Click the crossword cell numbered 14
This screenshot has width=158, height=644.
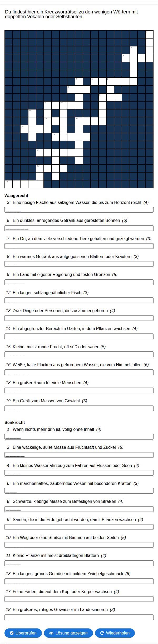[24, 129]
